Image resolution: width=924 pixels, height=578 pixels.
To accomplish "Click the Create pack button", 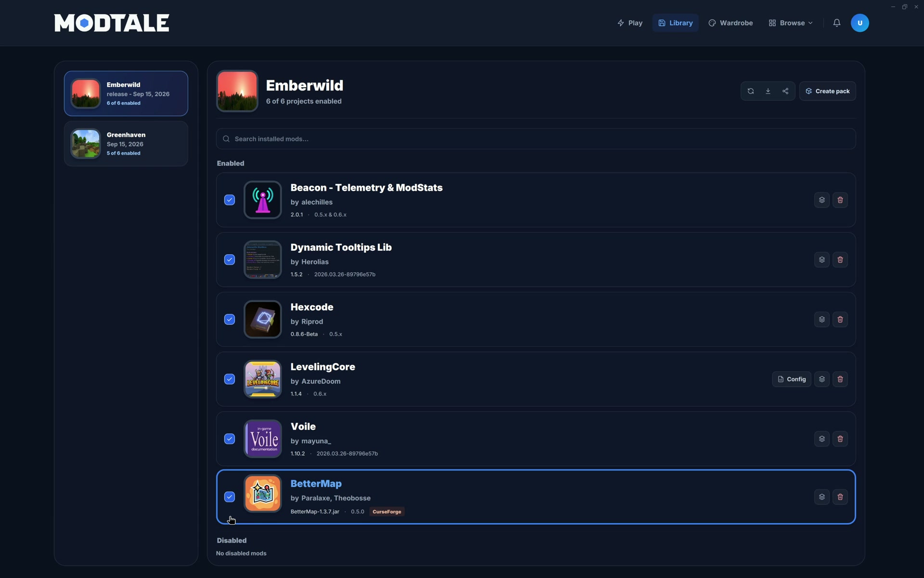I will tap(827, 91).
